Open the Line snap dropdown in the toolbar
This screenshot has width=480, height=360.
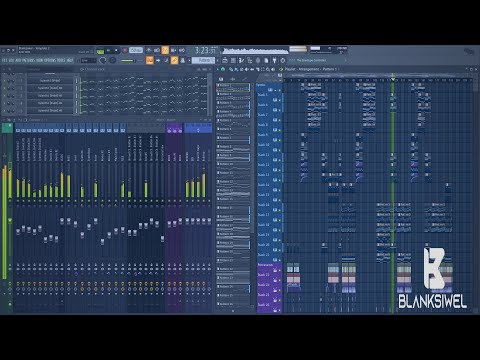click(88, 60)
